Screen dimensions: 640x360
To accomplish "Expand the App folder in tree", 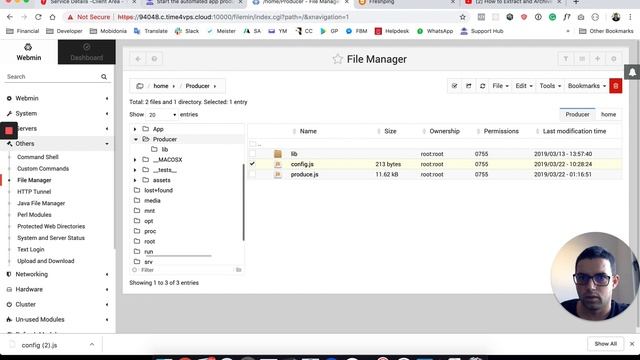I will click(x=135, y=129).
